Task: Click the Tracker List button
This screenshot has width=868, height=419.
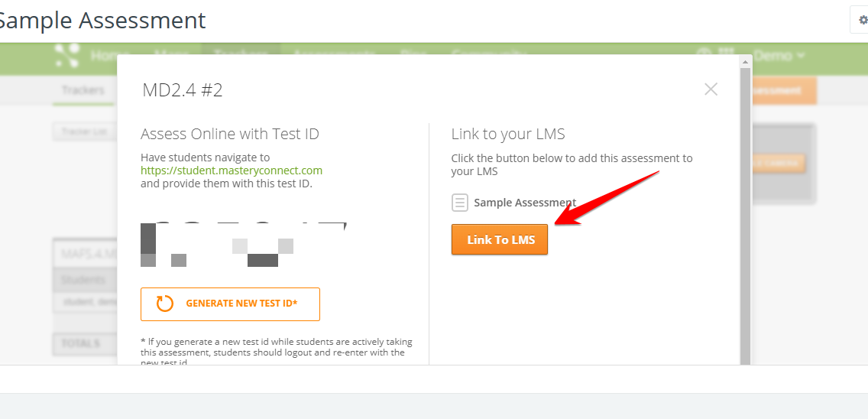Action: click(x=84, y=132)
